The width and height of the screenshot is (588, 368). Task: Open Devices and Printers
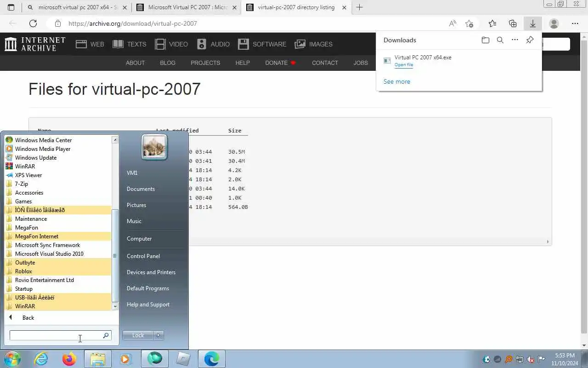151,272
